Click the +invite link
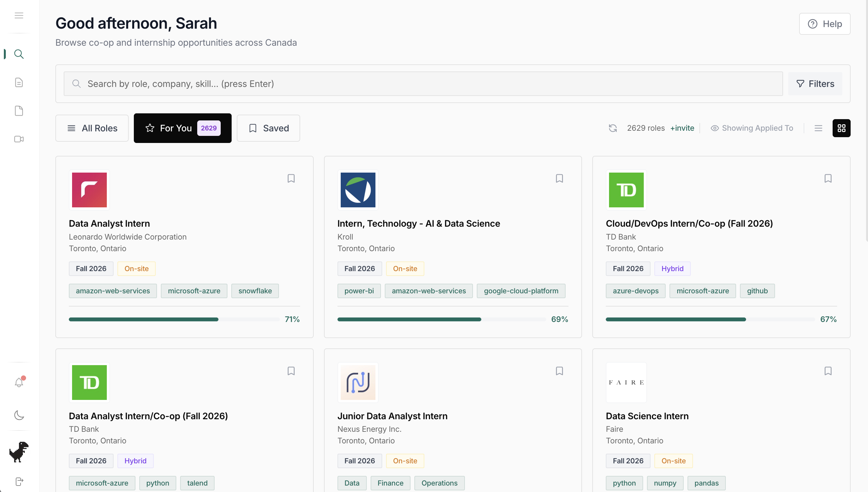Screen dimensions: 868x492 682,128
